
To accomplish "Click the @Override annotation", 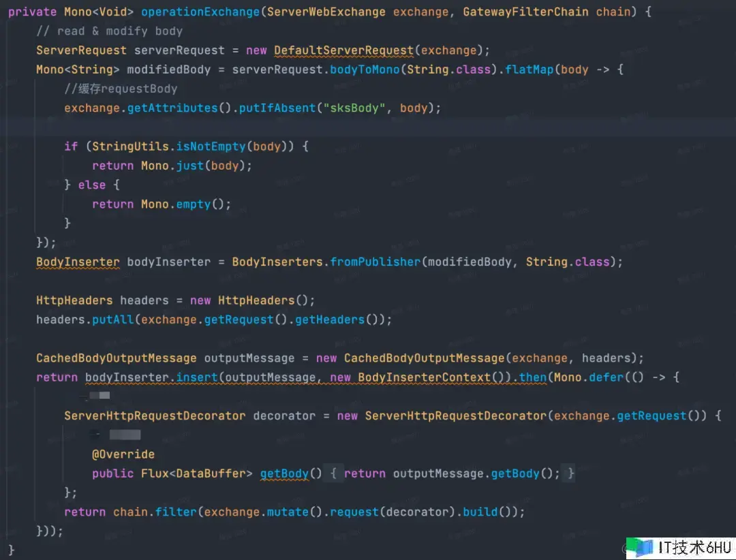I will (123, 454).
